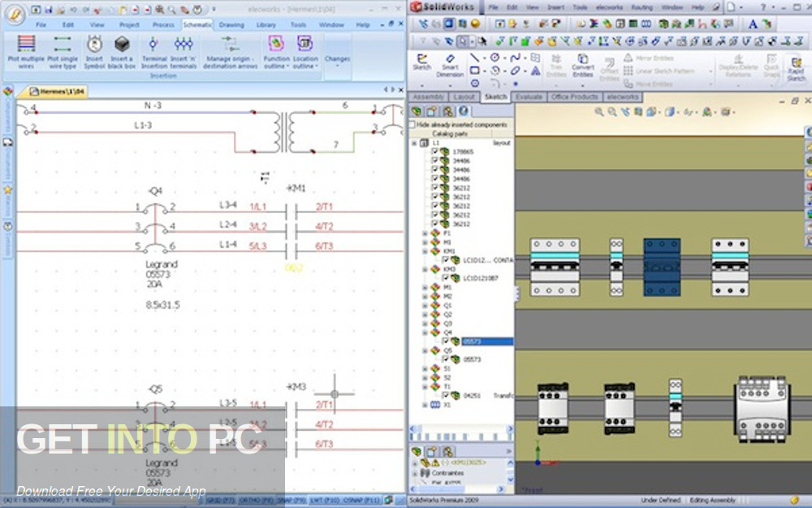Collapse the L1 root tree node
This screenshot has width=812, height=508.
[414, 143]
